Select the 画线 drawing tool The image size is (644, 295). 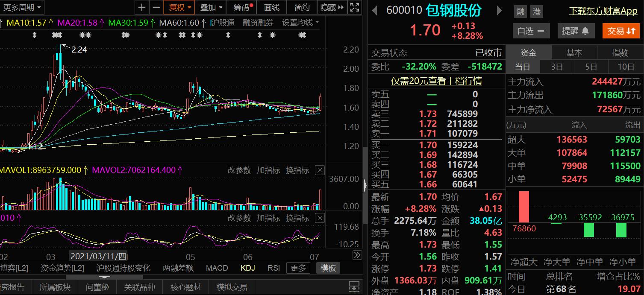click(272, 7)
